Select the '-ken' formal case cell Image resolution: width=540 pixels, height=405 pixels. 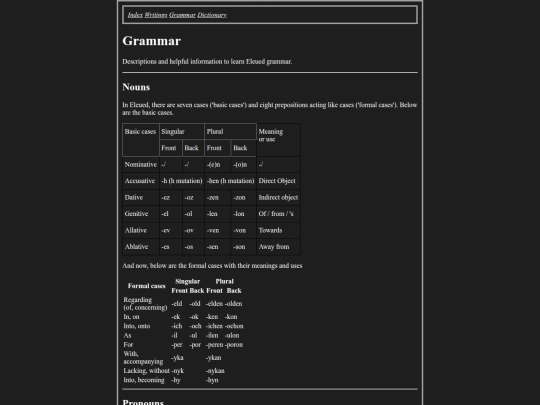[212, 317]
